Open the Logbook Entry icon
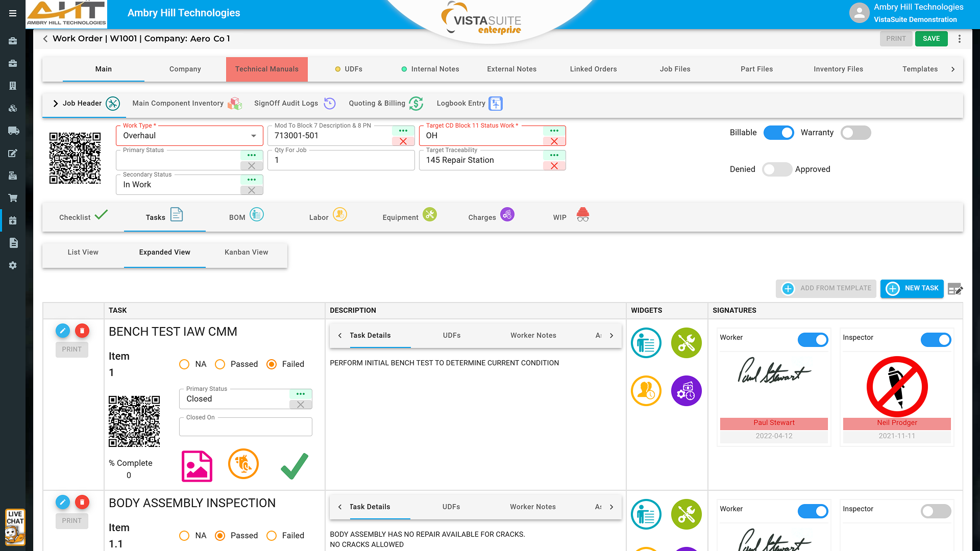 pos(496,104)
